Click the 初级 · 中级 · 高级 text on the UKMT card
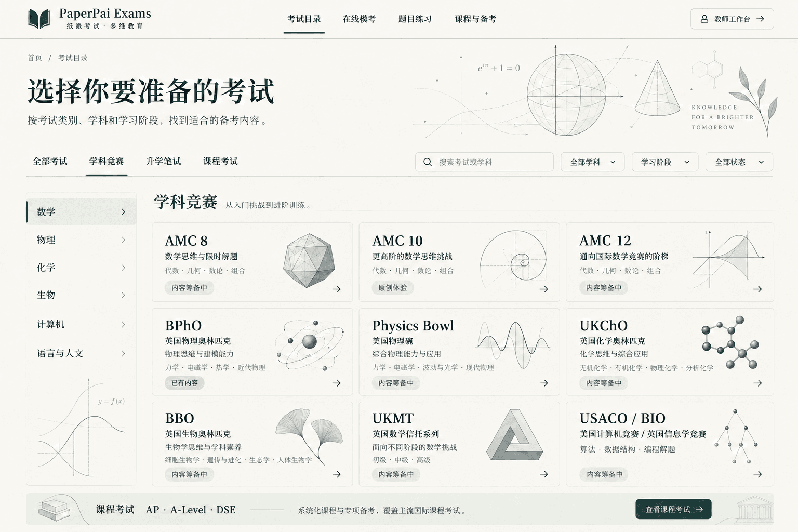798x532 pixels. 401,460
